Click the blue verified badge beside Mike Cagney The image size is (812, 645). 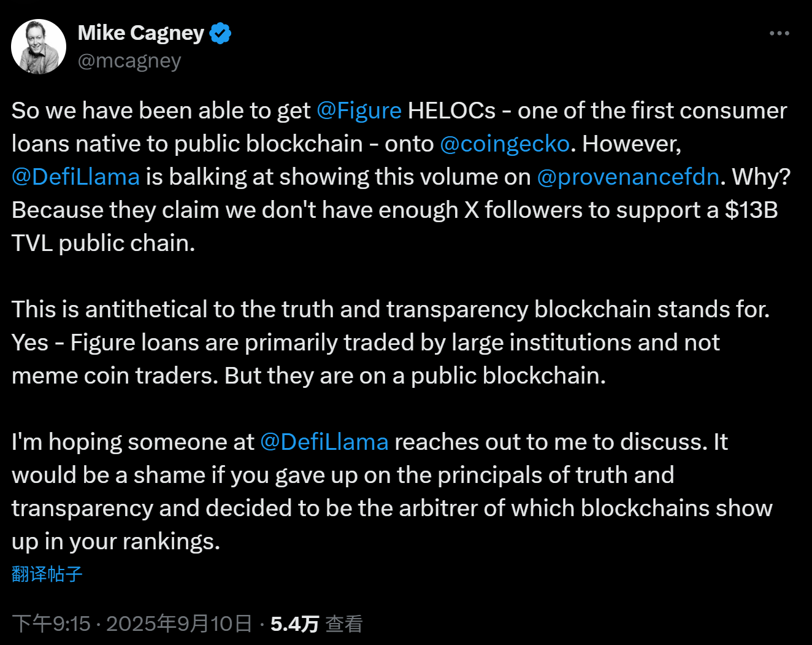[221, 33]
